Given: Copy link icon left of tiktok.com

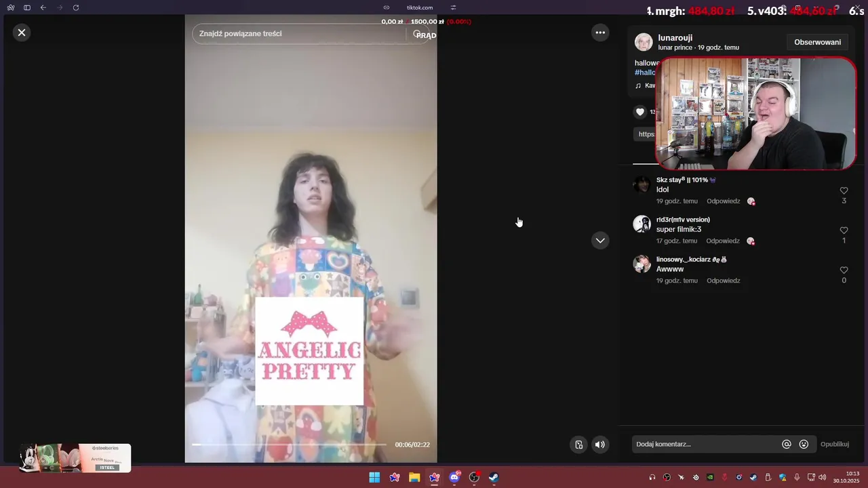Looking at the screenshot, I should coord(387,7).
